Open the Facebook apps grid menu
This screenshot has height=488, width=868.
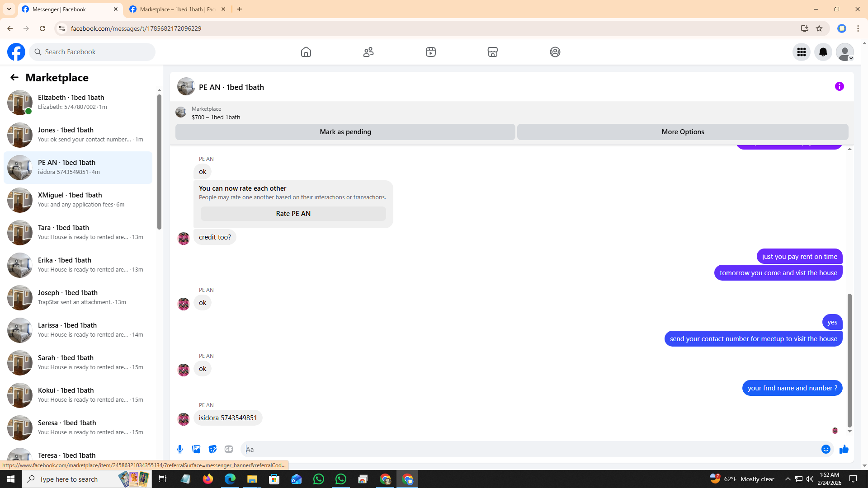click(x=801, y=52)
